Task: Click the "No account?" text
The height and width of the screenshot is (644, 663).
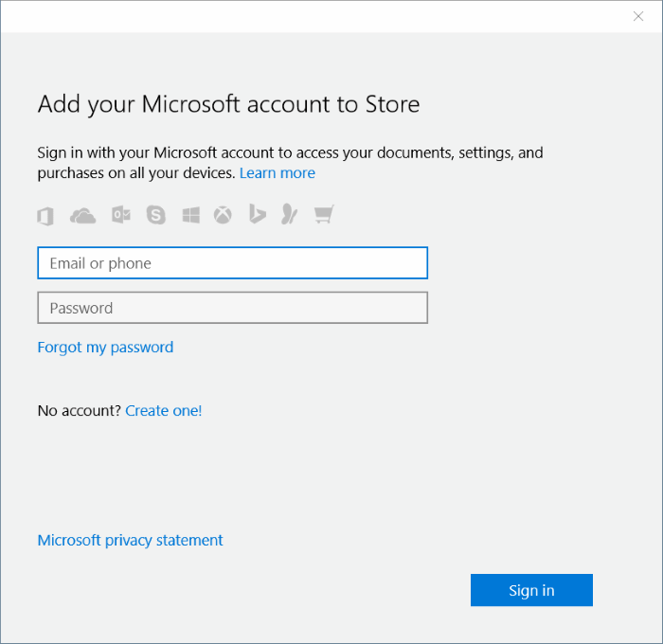Action: click(x=80, y=411)
